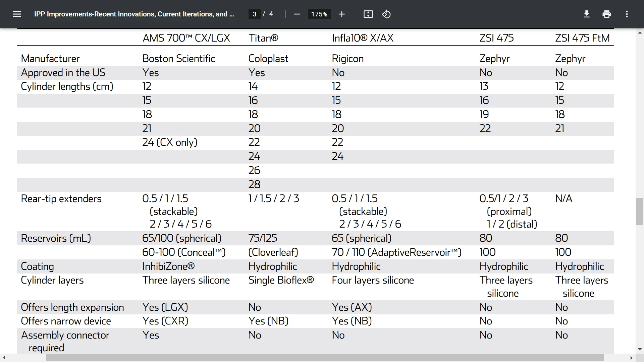The image size is (644, 362).
Task: Click the '(proximal)' text in ZSI 475 column
Action: tap(509, 212)
